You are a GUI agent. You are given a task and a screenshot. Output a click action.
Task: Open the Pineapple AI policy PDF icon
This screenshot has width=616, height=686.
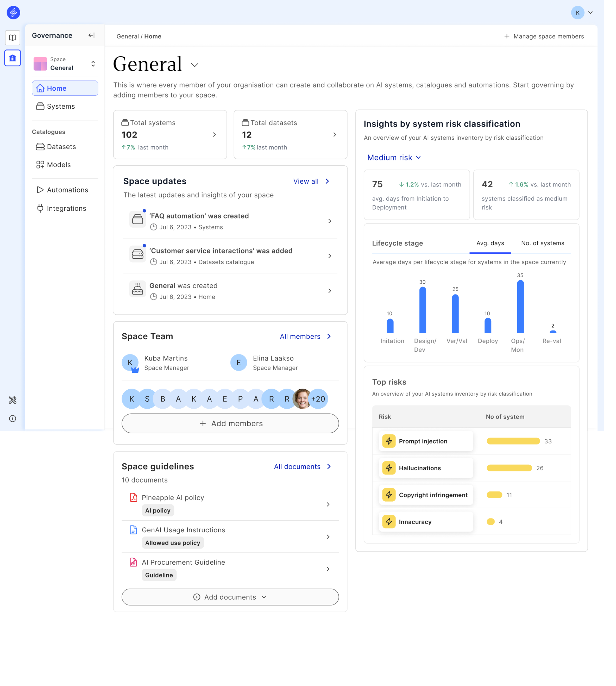tap(133, 497)
